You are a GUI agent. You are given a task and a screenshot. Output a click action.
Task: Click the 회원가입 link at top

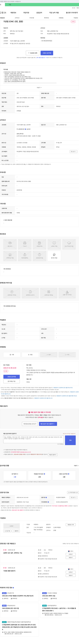[78, 8]
